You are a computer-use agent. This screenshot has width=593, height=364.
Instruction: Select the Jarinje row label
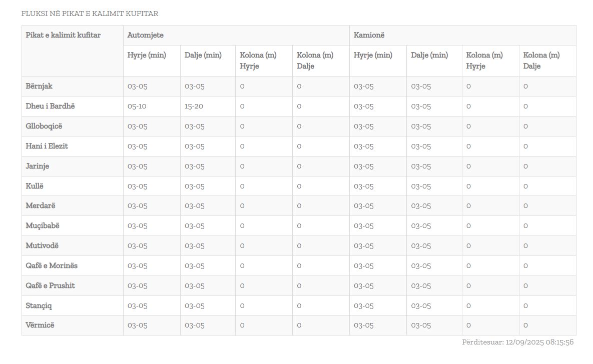pos(38,166)
